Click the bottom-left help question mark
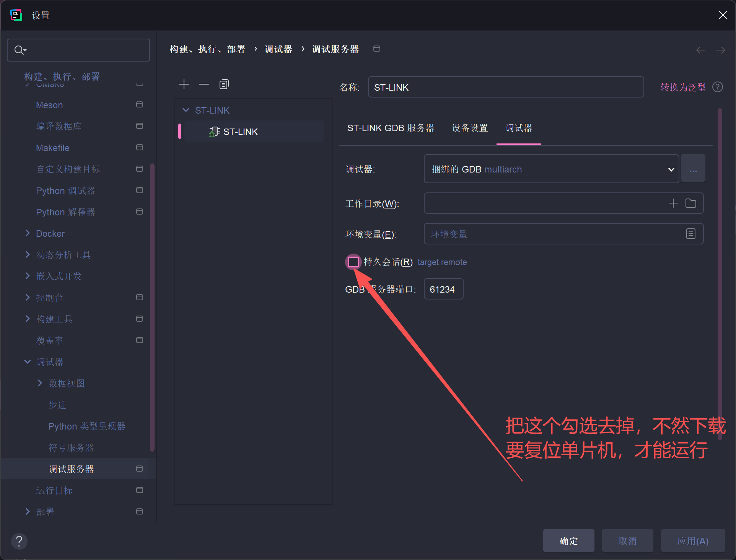Image resolution: width=736 pixels, height=560 pixels. tap(19, 541)
